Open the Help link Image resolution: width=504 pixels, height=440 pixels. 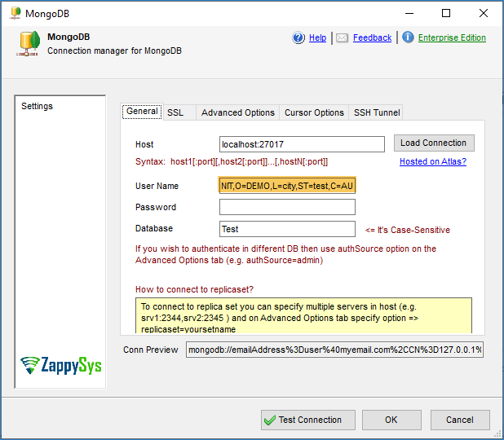(317, 37)
